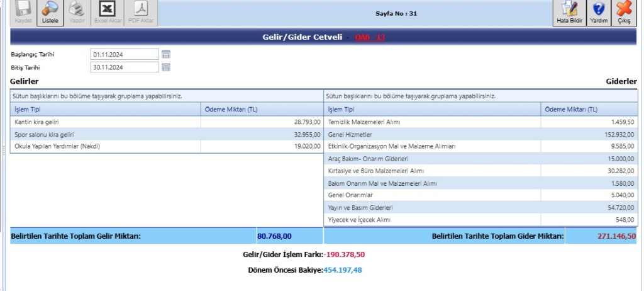
Task: Click the Bitiş Tarihi date field
Action: [124, 67]
